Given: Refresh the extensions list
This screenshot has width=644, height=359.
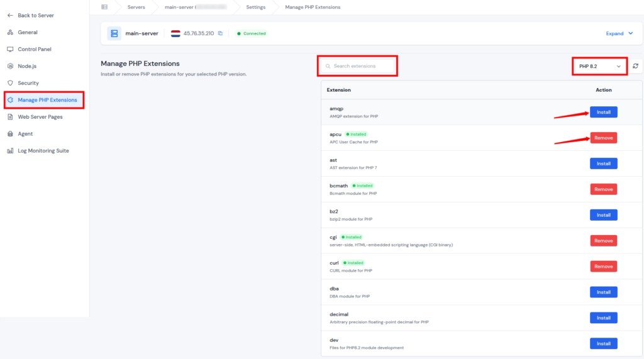Looking at the screenshot, I should coord(635,66).
